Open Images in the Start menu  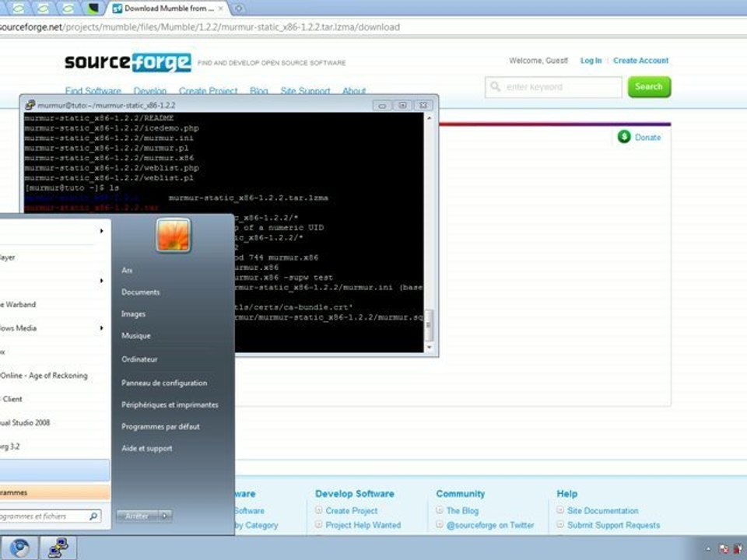[x=133, y=313]
